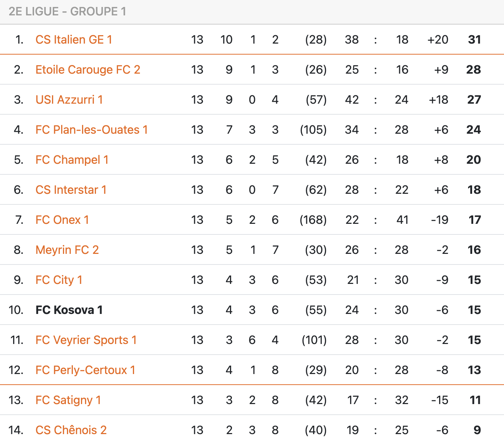The width and height of the screenshot is (504, 444).
Task: Click the Etoile Carouge FC 2 link
Action: pos(88,70)
